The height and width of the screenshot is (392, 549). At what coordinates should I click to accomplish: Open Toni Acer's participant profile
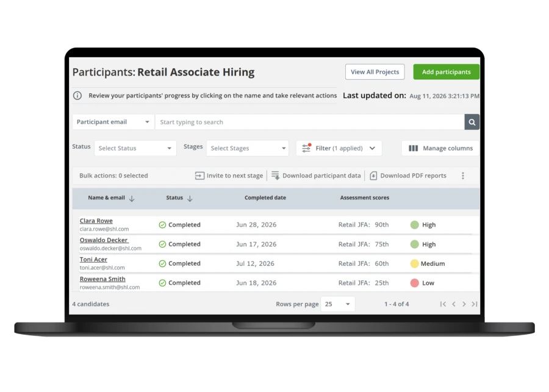[x=93, y=259]
